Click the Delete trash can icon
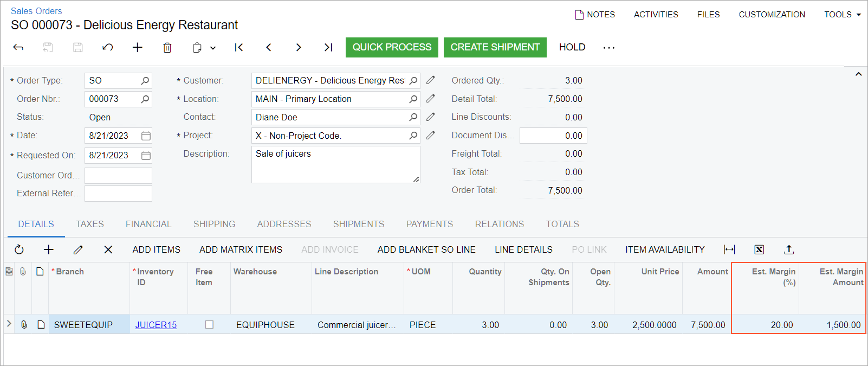The width and height of the screenshot is (868, 366). pyautogui.click(x=167, y=48)
